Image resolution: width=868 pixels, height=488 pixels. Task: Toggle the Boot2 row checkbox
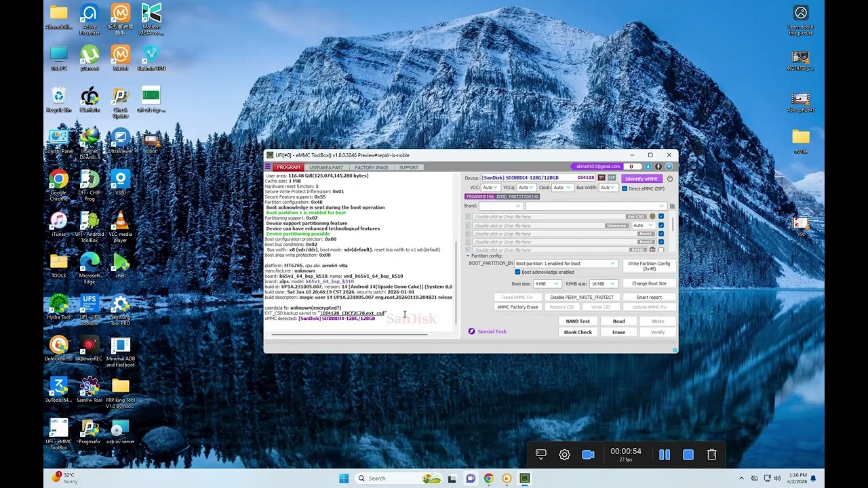tap(661, 242)
